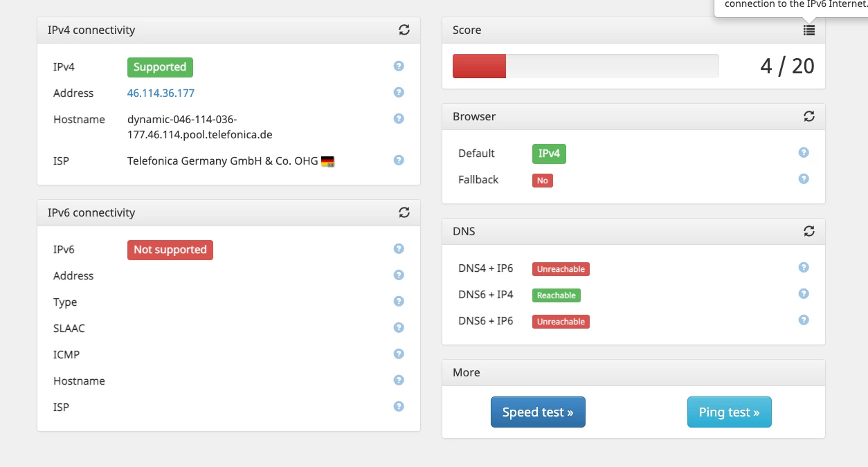Open help icon beside ICMP row
This screenshot has height=467, width=868.
coord(399,354)
